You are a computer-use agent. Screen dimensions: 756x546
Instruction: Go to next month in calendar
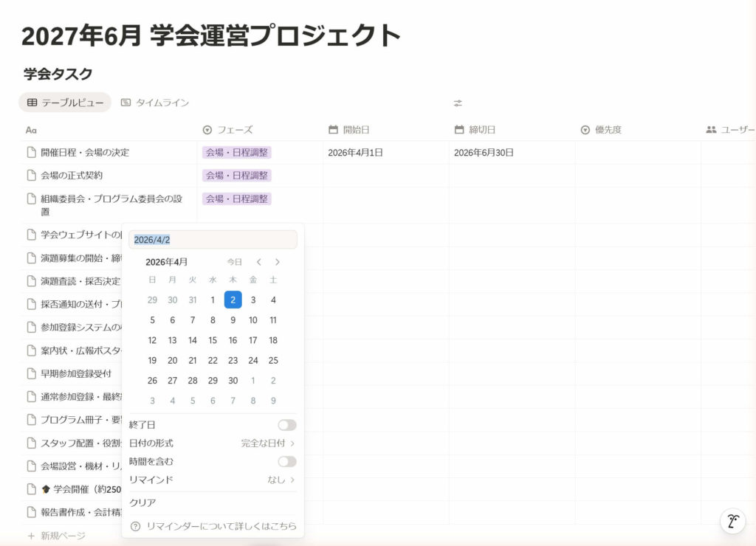point(278,262)
